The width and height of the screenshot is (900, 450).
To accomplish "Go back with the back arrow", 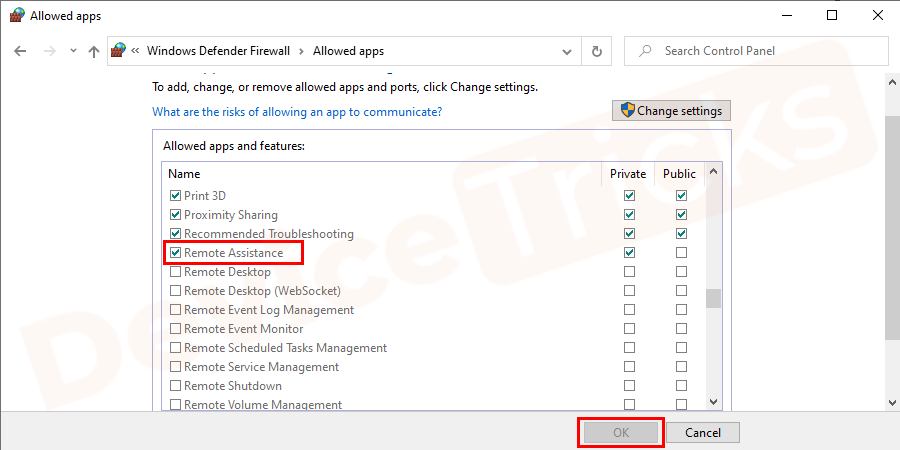I will (20, 51).
